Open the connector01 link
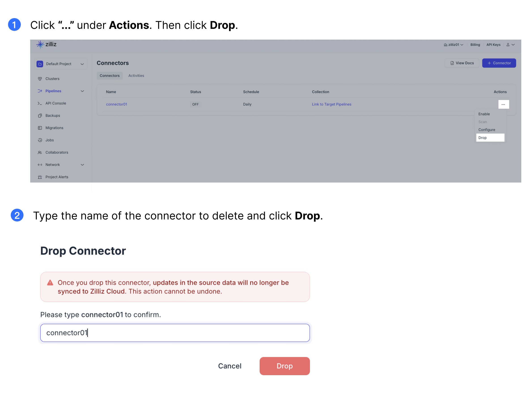The image size is (532, 402). pos(117,104)
